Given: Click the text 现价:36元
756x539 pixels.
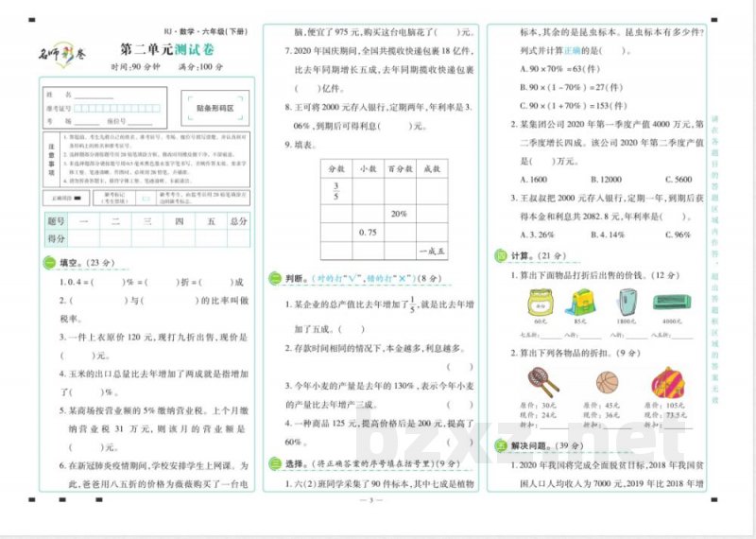Looking at the screenshot, I should (602, 415).
